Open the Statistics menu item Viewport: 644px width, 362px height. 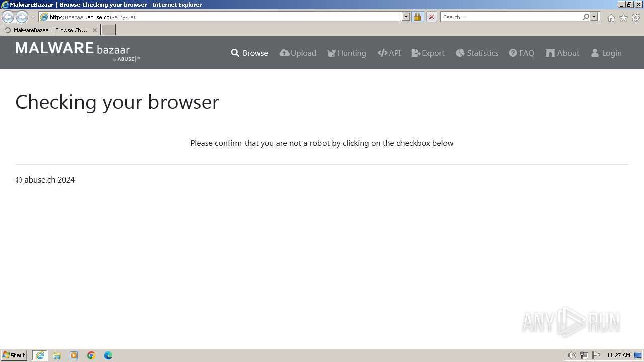pos(477,53)
